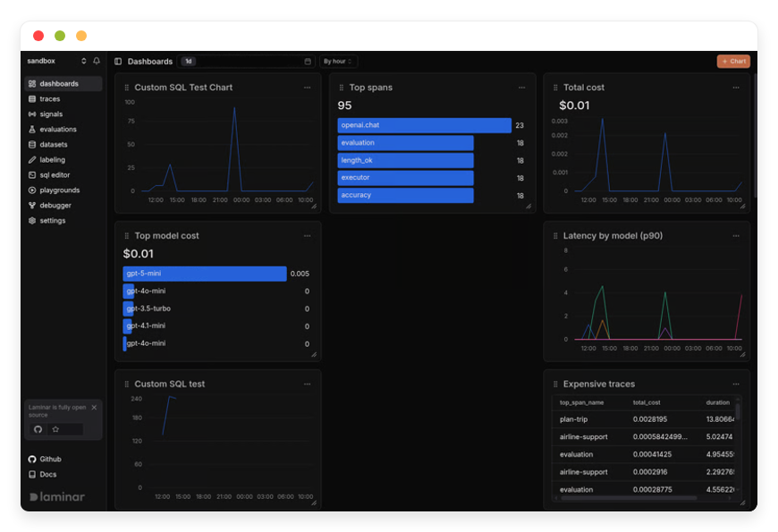Open the debugger page
Image resolution: width=778 pixels, height=532 pixels.
[x=63, y=206]
